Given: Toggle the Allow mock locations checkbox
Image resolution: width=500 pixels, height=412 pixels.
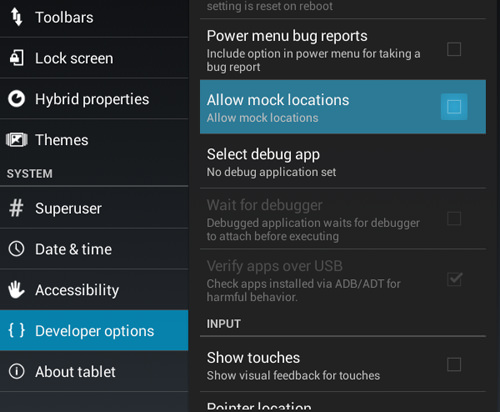Looking at the screenshot, I should pyautogui.click(x=454, y=107).
